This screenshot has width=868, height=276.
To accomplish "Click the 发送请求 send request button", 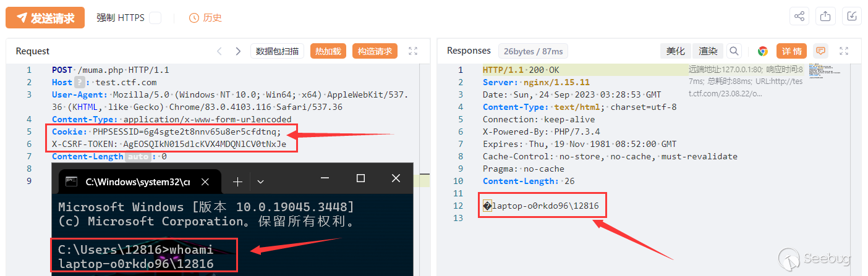I will click(x=45, y=17).
